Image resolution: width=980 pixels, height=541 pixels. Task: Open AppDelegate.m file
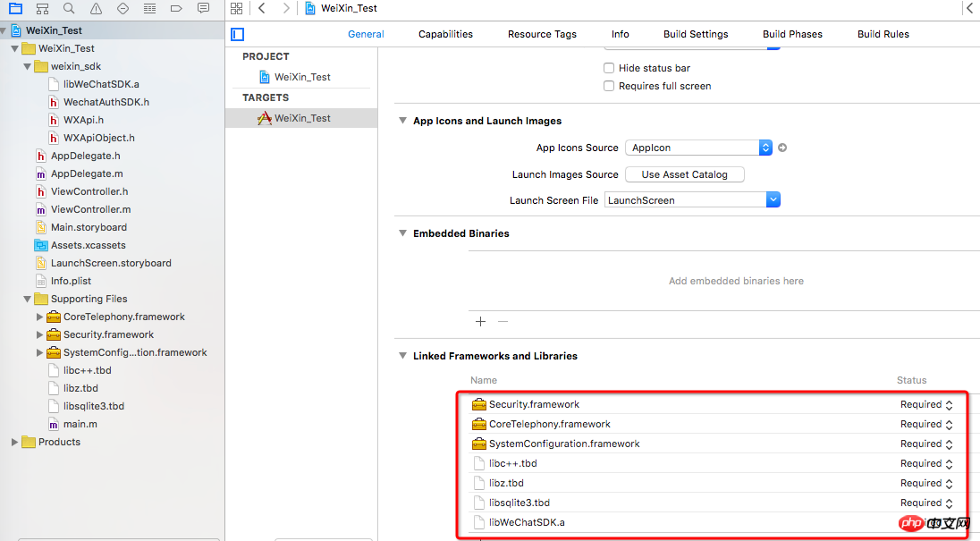[86, 173]
